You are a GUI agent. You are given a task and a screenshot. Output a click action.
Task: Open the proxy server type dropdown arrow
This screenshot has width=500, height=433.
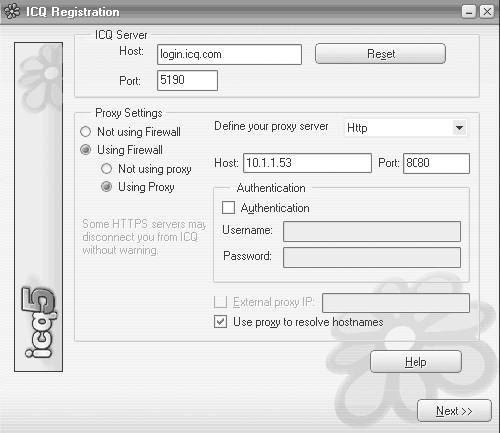[x=460, y=128]
